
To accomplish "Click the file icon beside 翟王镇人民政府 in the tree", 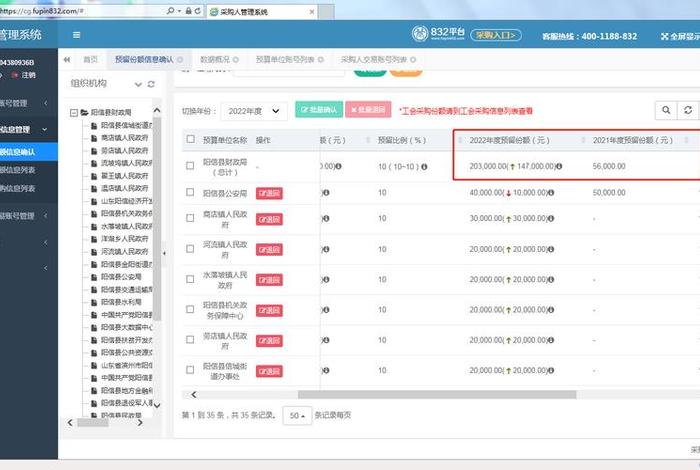I will click(94, 176).
